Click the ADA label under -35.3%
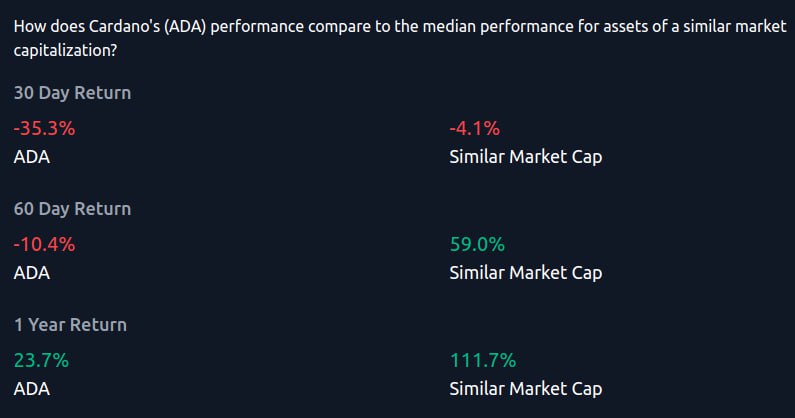This screenshot has height=418, width=795. 31,157
